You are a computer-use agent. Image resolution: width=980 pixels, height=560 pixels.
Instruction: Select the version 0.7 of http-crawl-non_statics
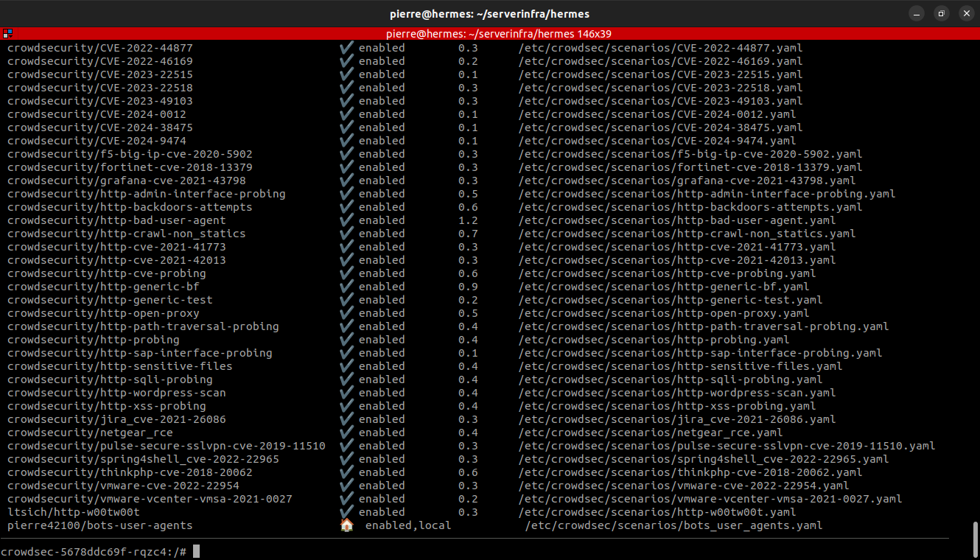tap(468, 234)
